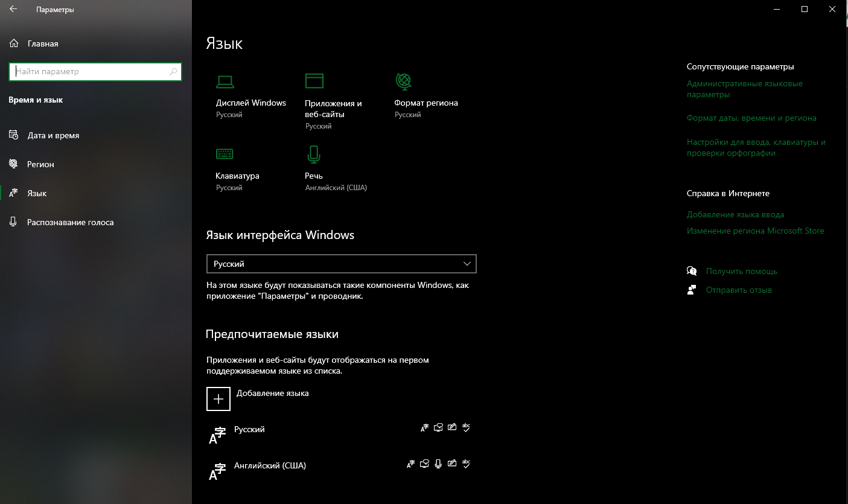Click the Время и язык section heading
Image resolution: width=848 pixels, height=504 pixels.
point(36,100)
